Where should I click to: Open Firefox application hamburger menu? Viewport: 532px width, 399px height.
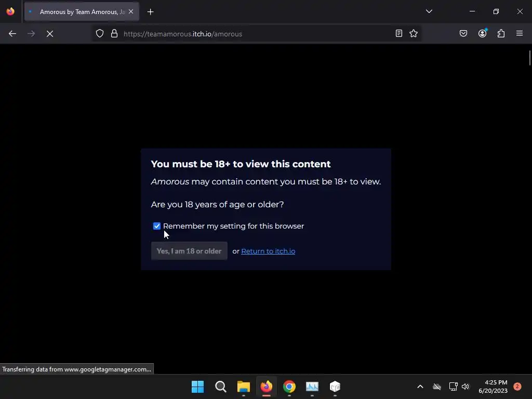519,33
